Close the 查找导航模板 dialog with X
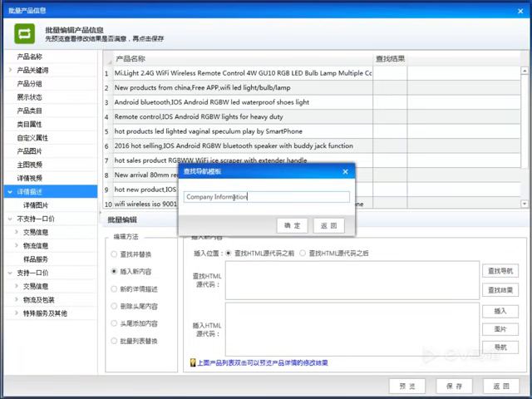The width and height of the screenshot is (532, 399). [346, 172]
